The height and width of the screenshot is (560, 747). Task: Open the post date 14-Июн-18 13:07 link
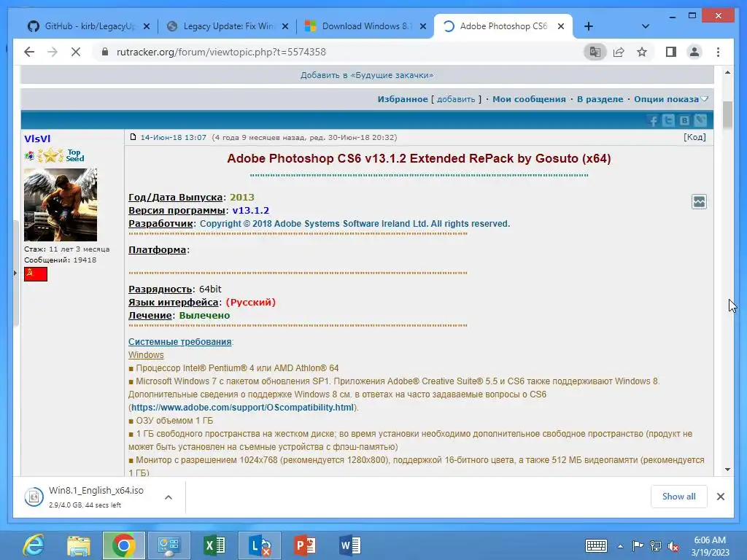(x=174, y=137)
